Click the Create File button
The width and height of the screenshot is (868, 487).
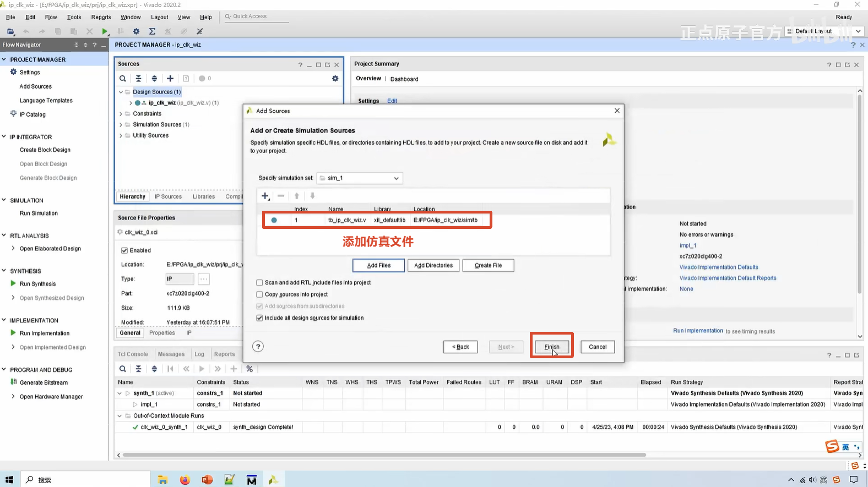pyautogui.click(x=489, y=265)
